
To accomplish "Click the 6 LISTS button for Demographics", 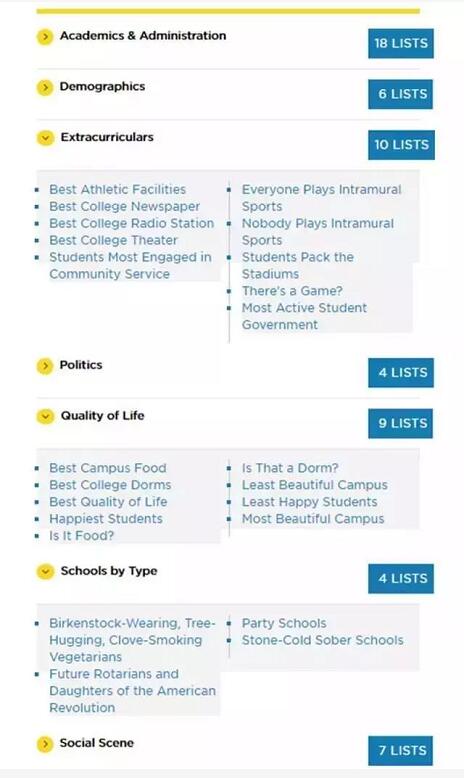I will 400,94.
